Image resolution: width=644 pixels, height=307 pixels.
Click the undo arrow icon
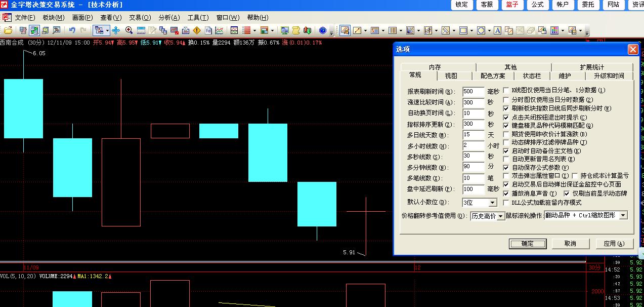72,30
